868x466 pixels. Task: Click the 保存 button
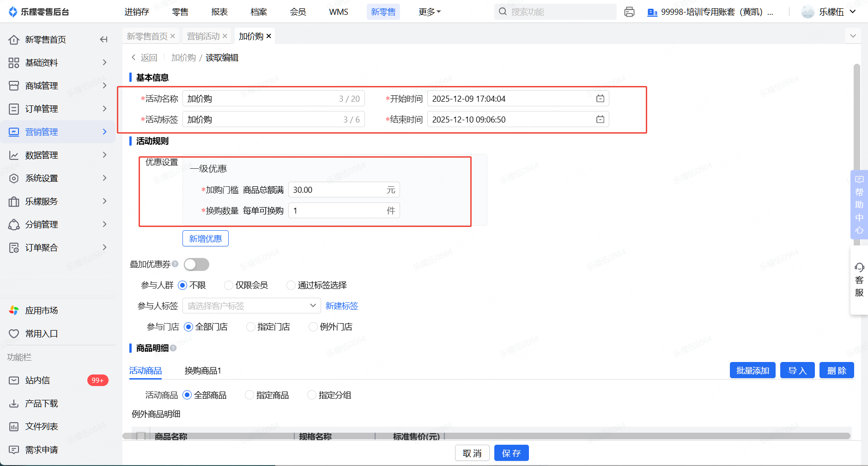511,453
